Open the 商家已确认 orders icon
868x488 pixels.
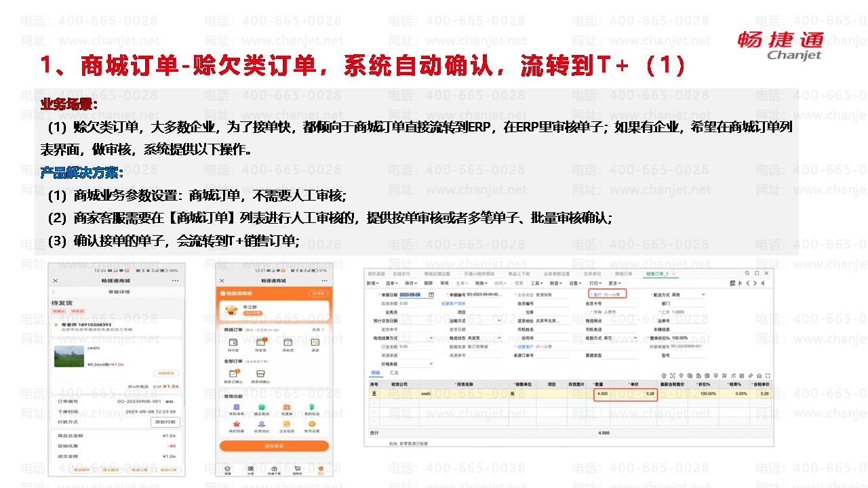234,375
